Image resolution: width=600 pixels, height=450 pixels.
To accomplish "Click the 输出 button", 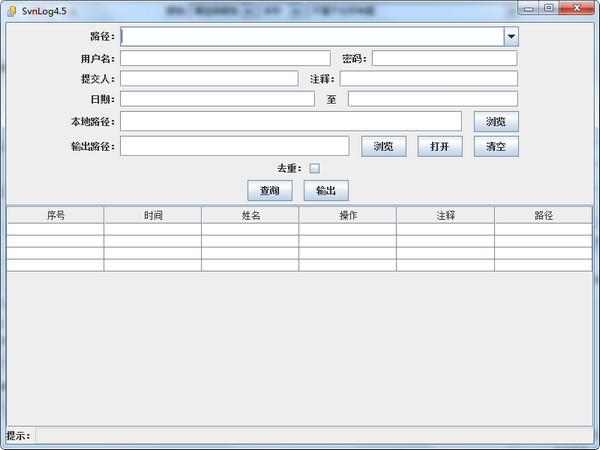I will tap(326, 191).
